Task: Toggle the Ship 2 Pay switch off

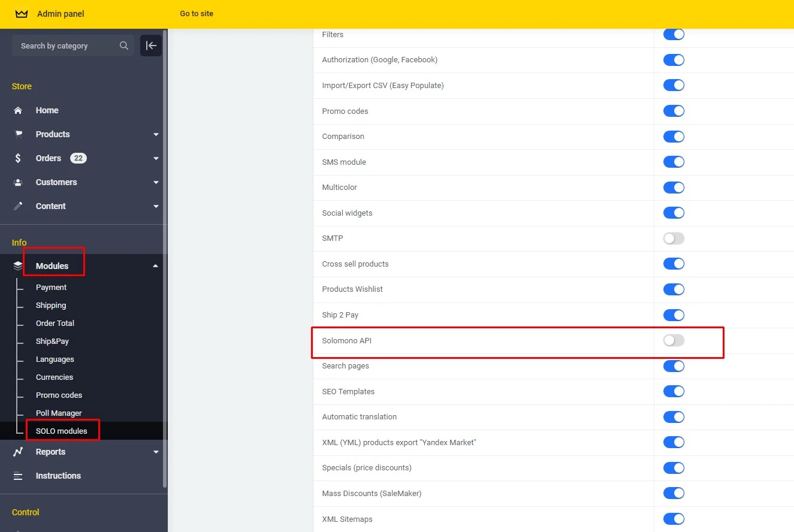Action: 673,315
